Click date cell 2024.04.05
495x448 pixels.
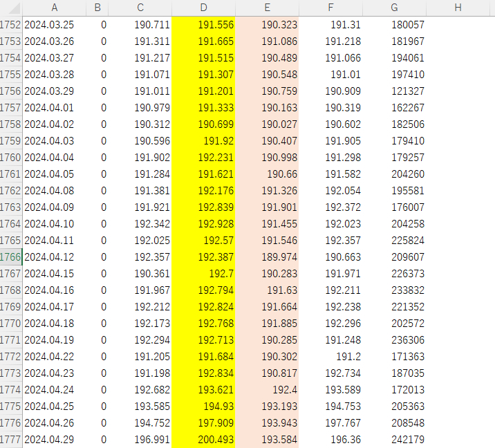55,174
